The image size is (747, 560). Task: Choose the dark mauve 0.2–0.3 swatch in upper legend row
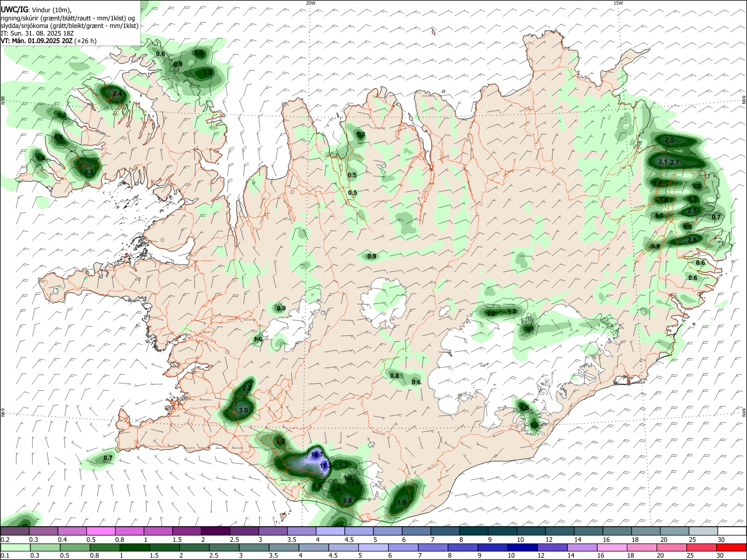click(14, 531)
